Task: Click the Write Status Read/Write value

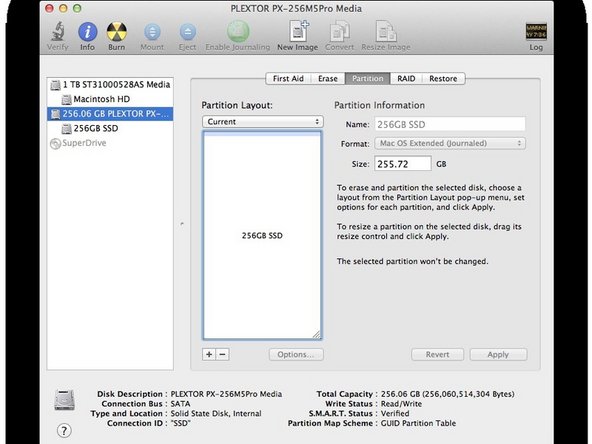Action: click(401, 404)
